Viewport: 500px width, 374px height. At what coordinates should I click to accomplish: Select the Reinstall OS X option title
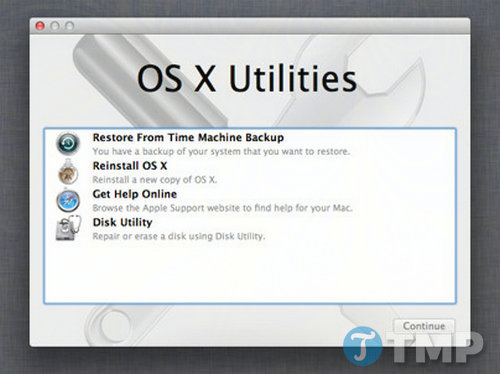[130, 166]
